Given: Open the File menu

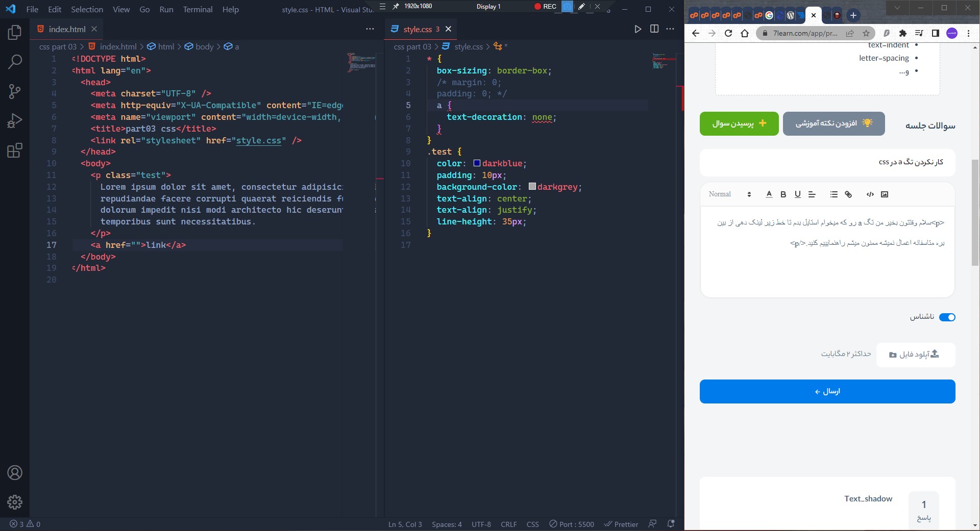Looking at the screenshot, I should (x=32, y=9).
